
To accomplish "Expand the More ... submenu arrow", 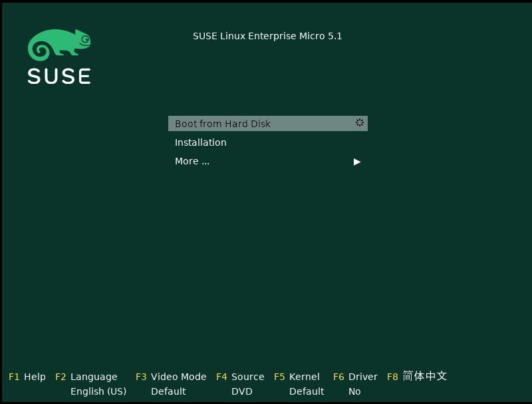I will tap(357, 162).
